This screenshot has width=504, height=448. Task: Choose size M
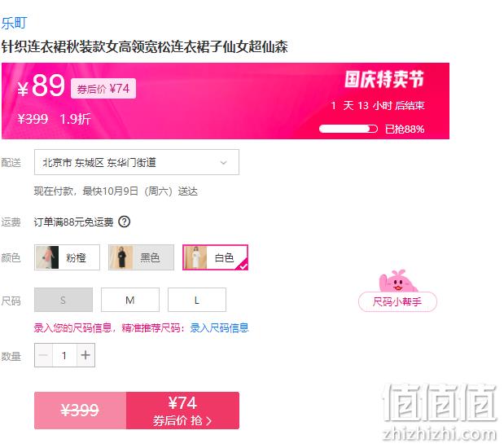pos(130,300)
